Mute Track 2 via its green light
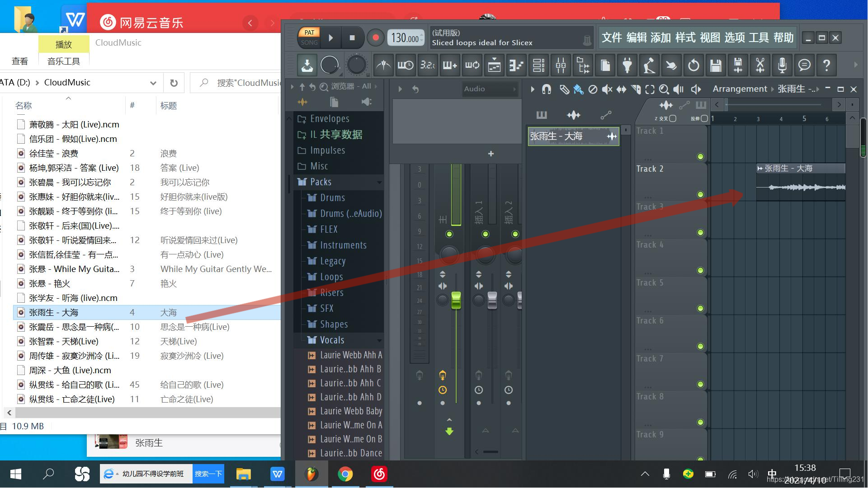Image resolution: width=868 pixels, height=488 pixels. point(700,195)
